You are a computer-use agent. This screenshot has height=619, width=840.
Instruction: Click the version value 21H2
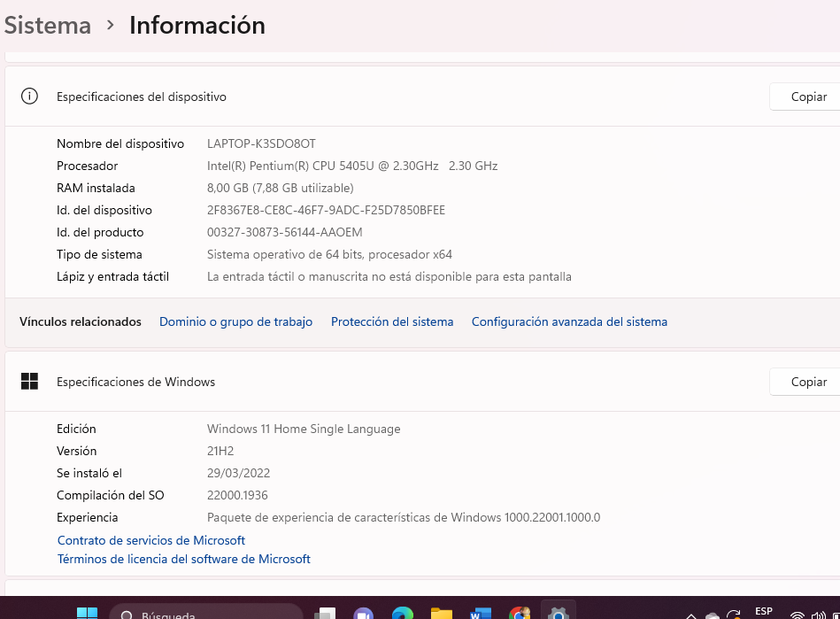220,451
